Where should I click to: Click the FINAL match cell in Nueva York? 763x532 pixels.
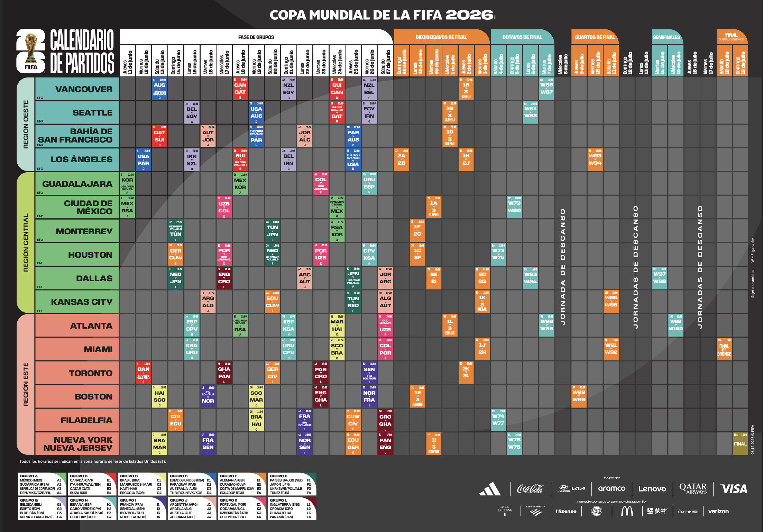[740, 444]
